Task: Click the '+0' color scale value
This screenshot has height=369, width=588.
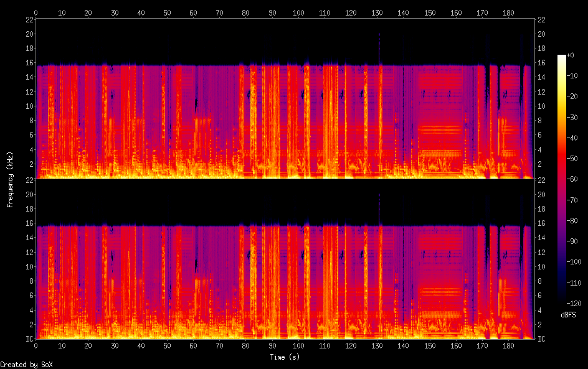Action: point(570,55)
